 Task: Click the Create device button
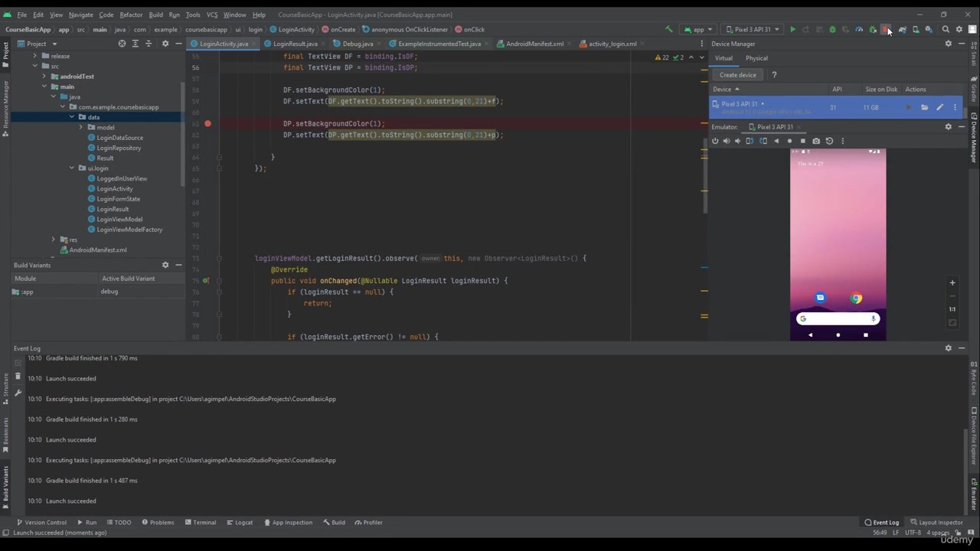[737, 75]
